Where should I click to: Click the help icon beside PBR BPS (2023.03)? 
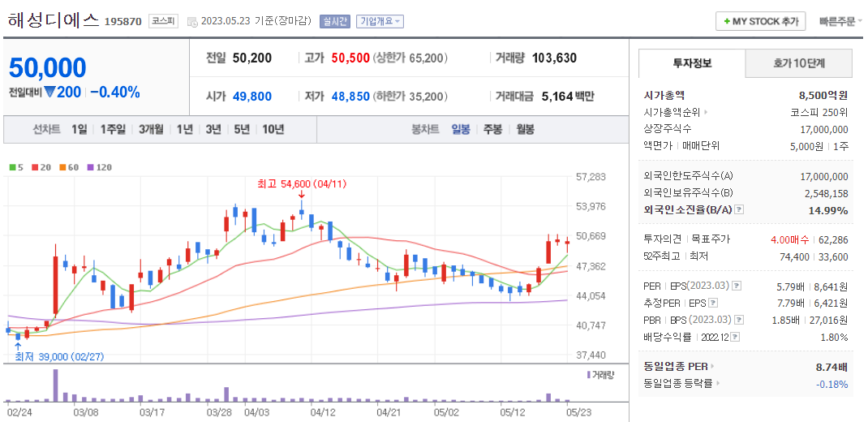[739, 320]
